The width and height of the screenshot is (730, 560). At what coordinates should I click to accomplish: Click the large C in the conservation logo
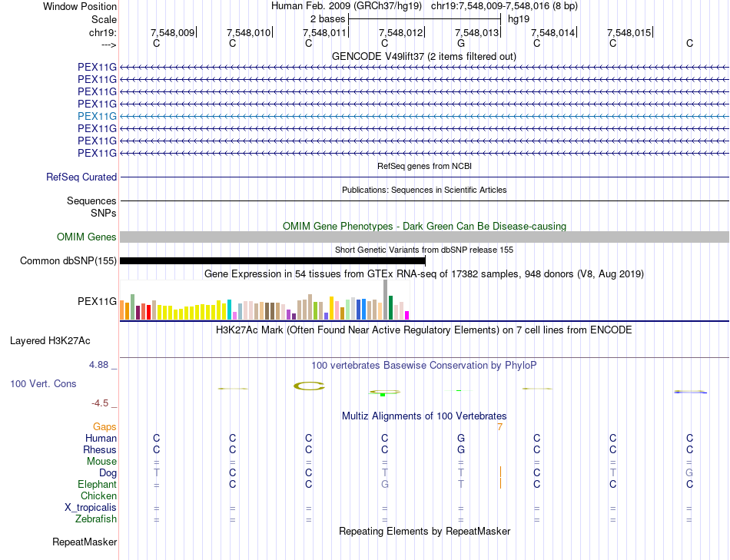point(309,386)
